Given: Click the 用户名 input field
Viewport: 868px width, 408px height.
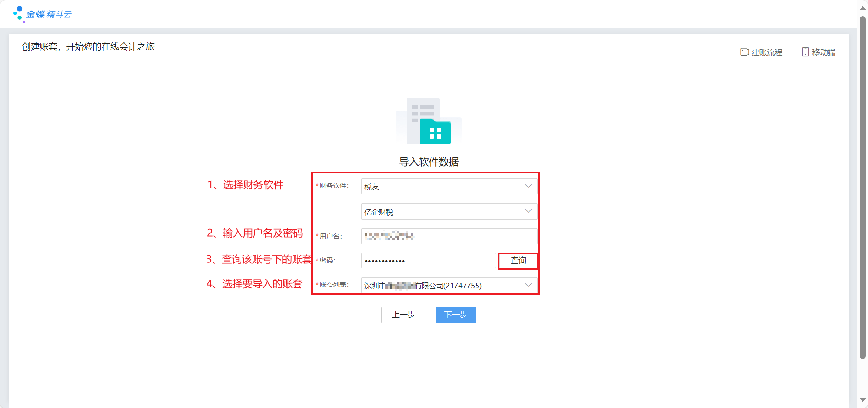Looking at the screenshot, I should click(449, 236).
